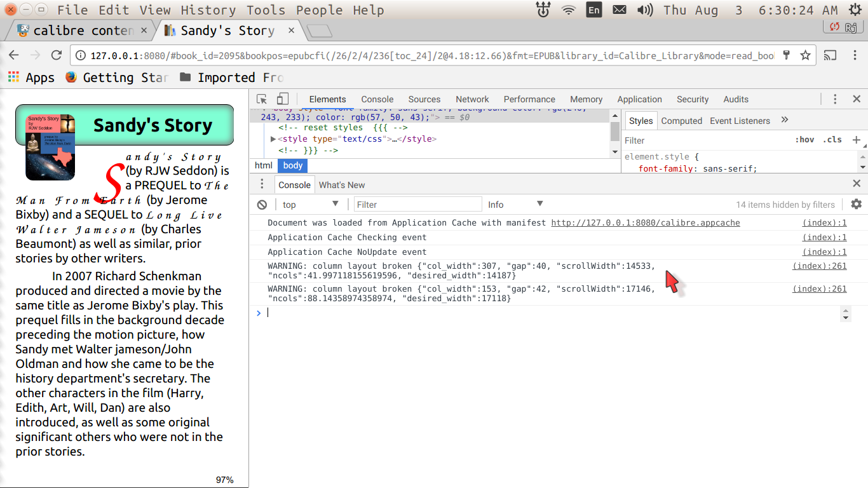The width and height of the screenshot is (868, 488).
Task: Close the DevTools panel
Action: pos(857,99)
